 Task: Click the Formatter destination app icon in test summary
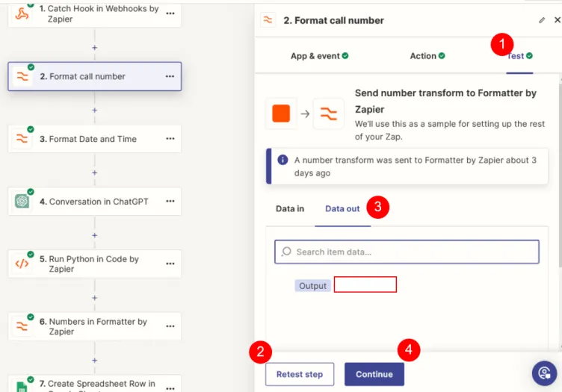[328, 113]
